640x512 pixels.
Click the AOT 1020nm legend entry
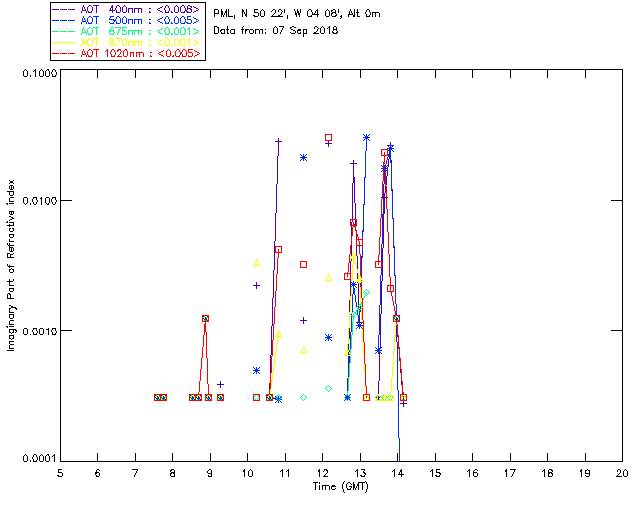127,53
